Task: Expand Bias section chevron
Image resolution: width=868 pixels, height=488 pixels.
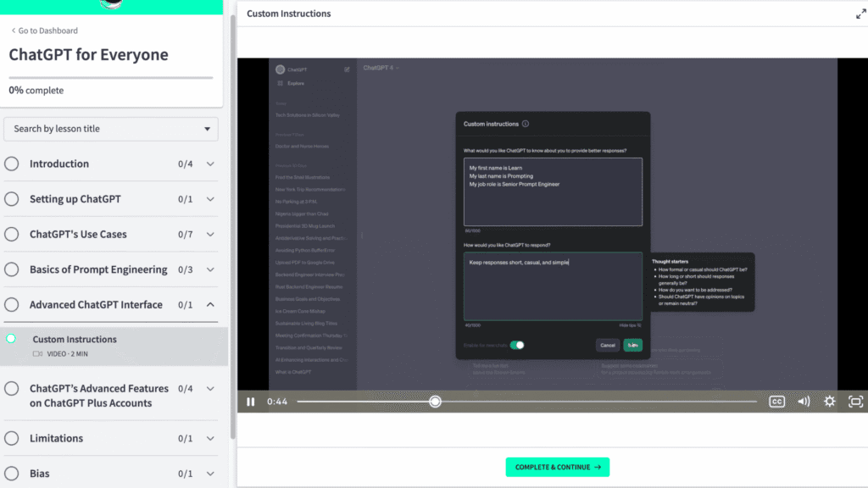Action: [x=210, y=474]
